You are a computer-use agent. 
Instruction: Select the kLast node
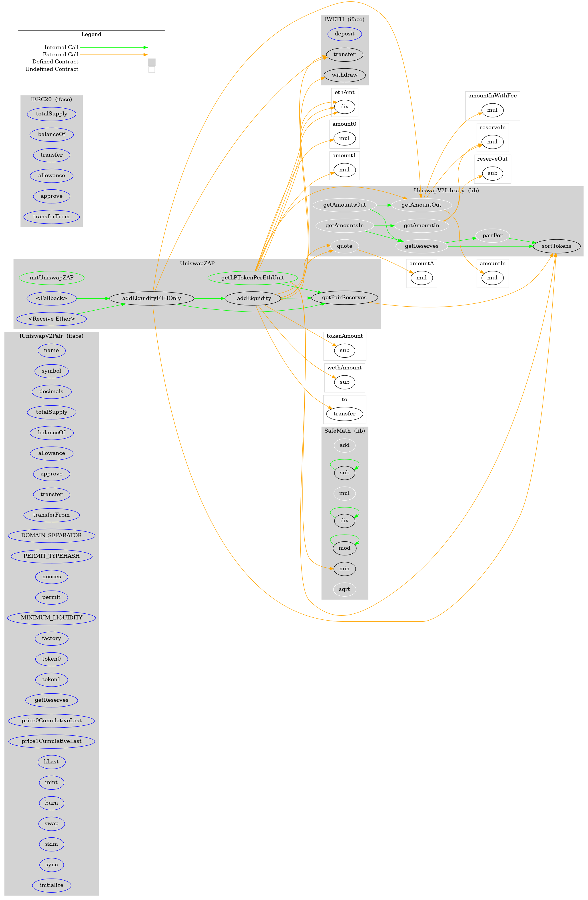[52, 762]
